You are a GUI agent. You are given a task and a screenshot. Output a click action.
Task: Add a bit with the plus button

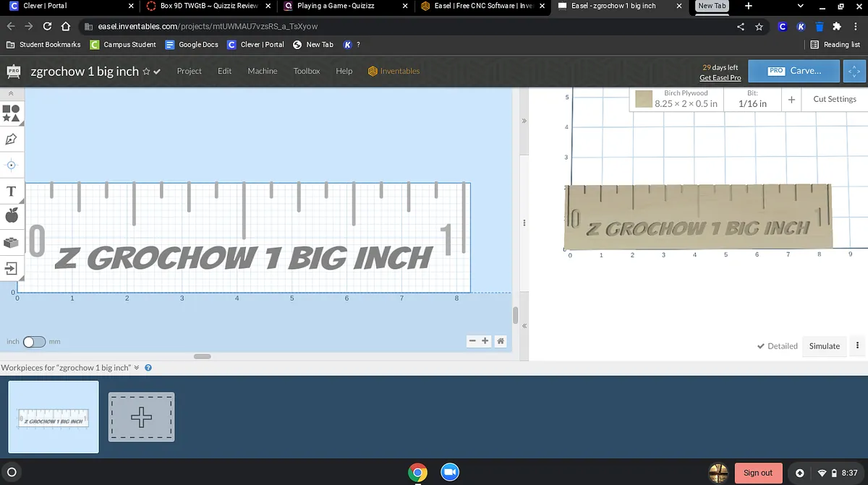(x=791, y=100)
